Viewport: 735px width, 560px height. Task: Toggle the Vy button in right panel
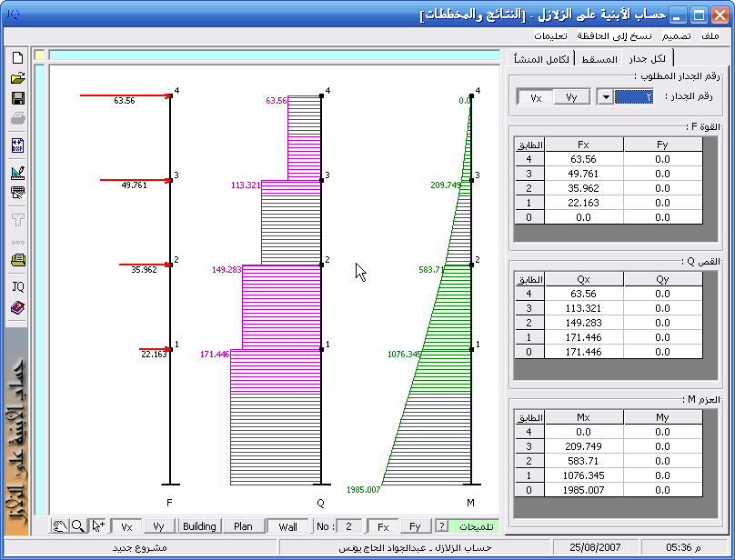[x=571, y=97]
